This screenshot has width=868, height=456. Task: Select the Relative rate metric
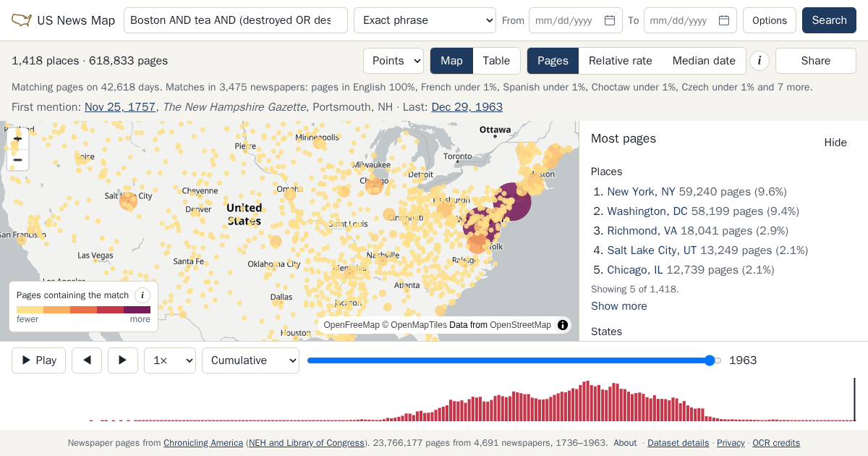[621, 61]
